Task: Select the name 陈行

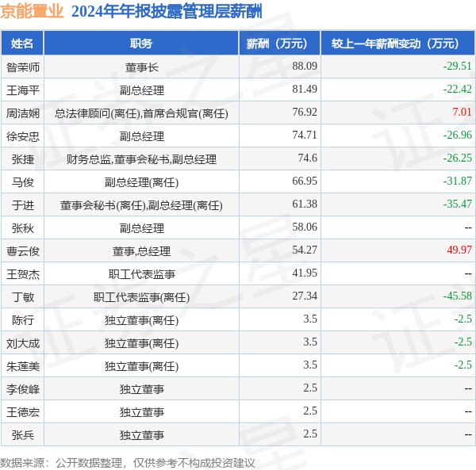Action: click(23, 320)
